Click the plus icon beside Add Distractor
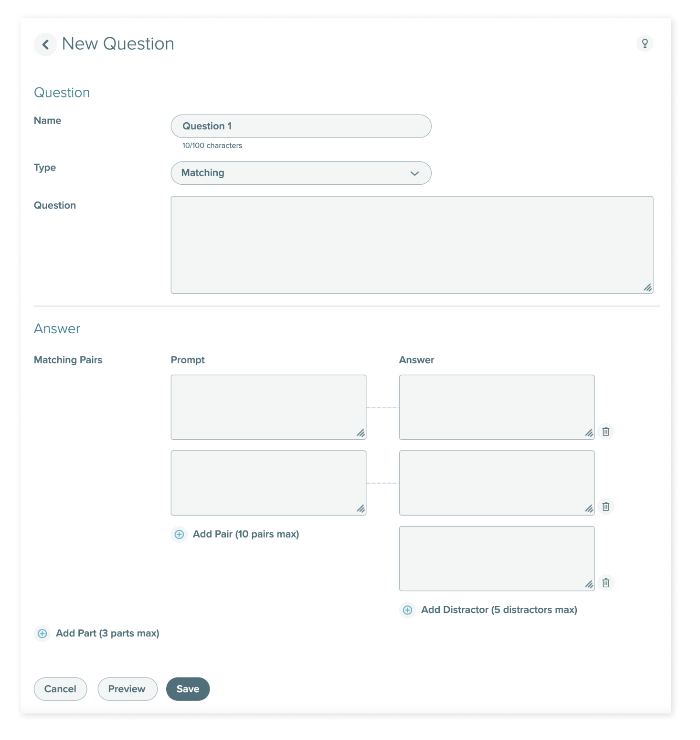700x740 pixels. coord(407,610)
